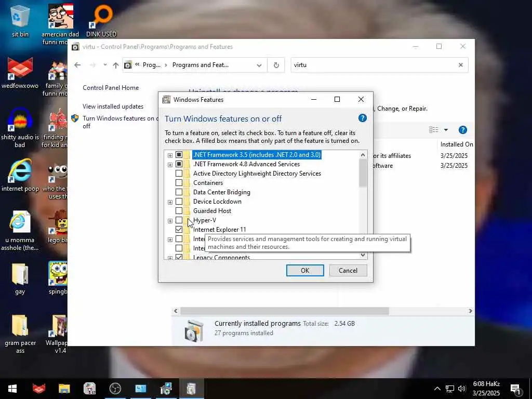Viewport: 532px width, 399px height.
Task: Click the Installed On column header
Action: coord(456,144)
